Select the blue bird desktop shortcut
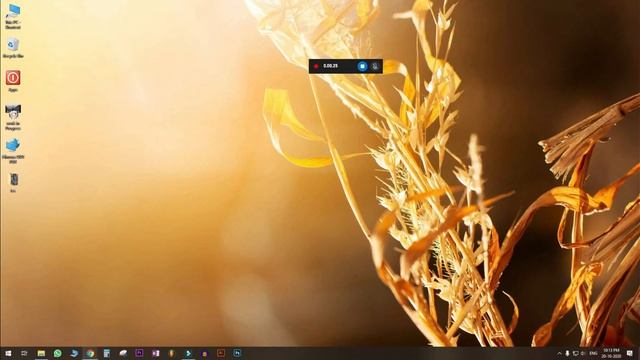 (13, 151)
